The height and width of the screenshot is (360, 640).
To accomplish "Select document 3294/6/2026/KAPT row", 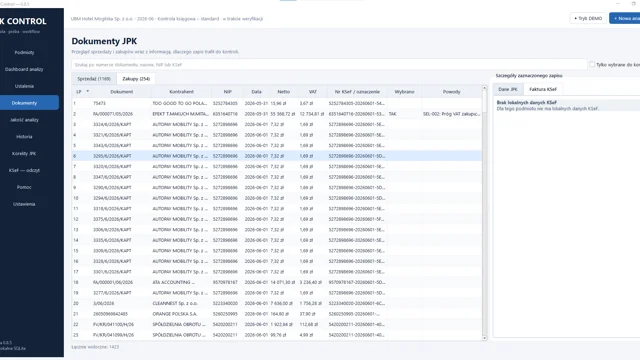I will point(277,198).
